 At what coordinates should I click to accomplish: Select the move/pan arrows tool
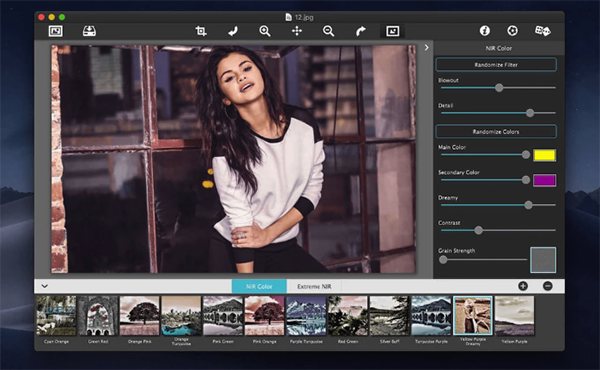(297, 31)
